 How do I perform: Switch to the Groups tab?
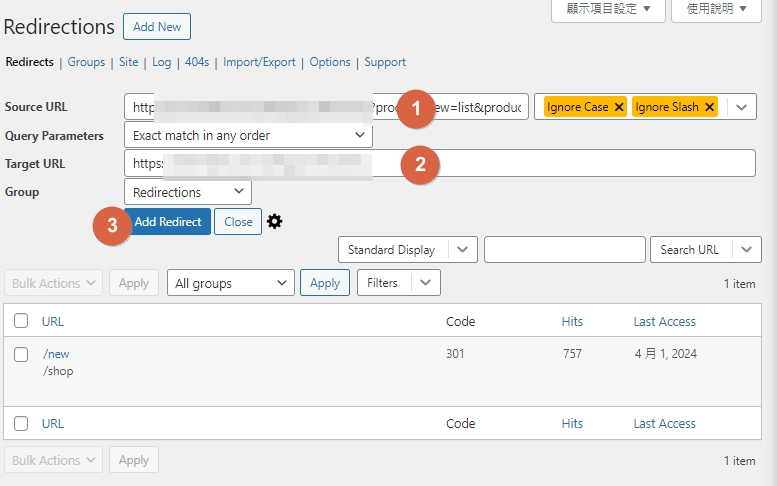click(86, 62)
